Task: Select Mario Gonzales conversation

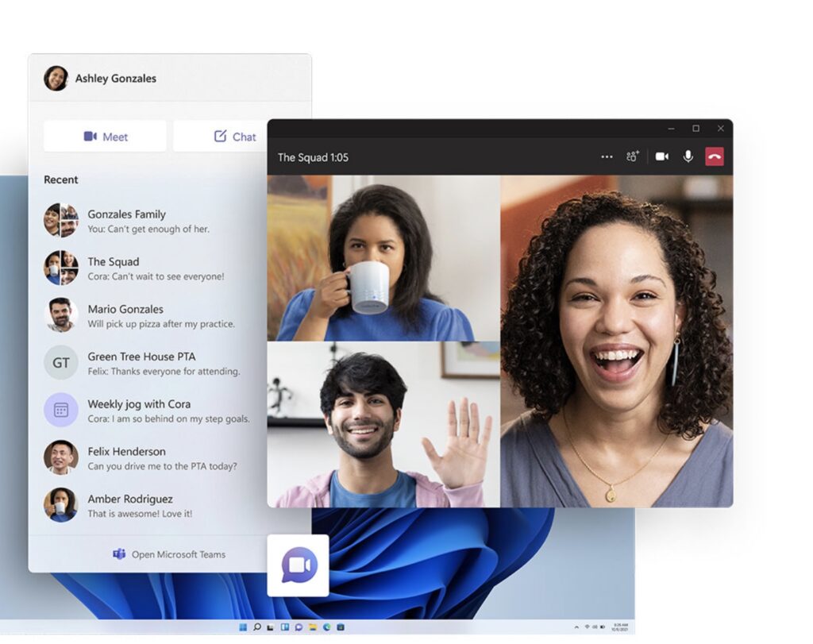Action: click(x=148, y=316)
